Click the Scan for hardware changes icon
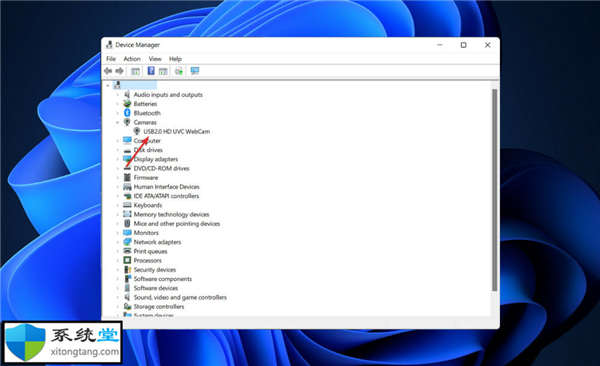Viewport: 600px width, 366px height. coord(179,71)
